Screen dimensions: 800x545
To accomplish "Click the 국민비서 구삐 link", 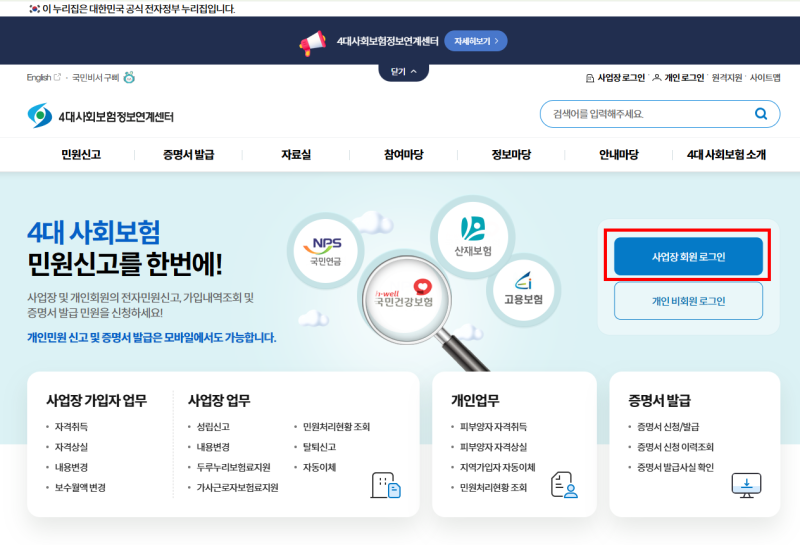I will [x=95, y=78].
